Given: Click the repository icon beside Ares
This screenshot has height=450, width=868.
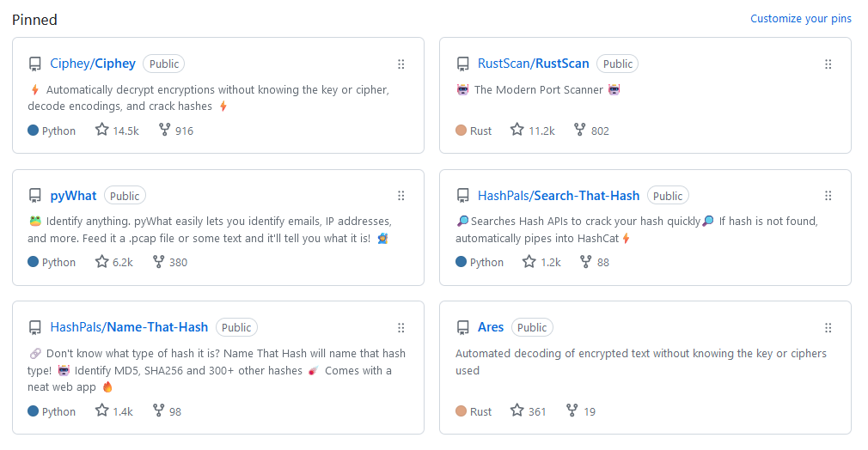Looking at the screenshot, I should coord(462,328).
